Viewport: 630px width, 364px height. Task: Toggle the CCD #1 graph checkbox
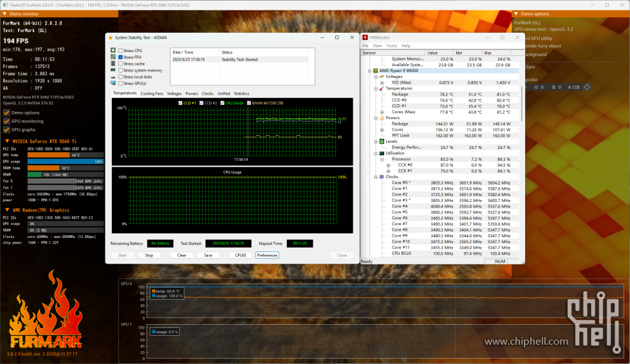180,103
